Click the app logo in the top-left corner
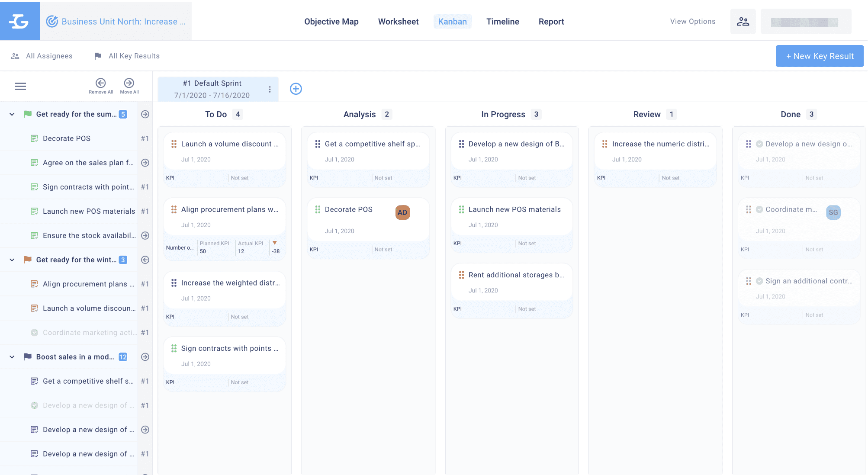The height and width of the screenshot is (475, 868). click(19, 21)
